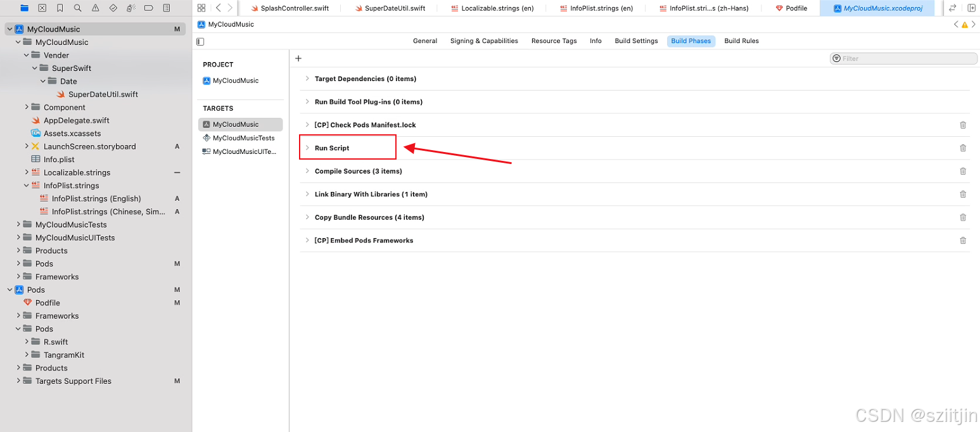The width and height of the screenshot is (980, 432).
Task: Expand the Link Binary With Libraries phase
Action: [307, 194]
